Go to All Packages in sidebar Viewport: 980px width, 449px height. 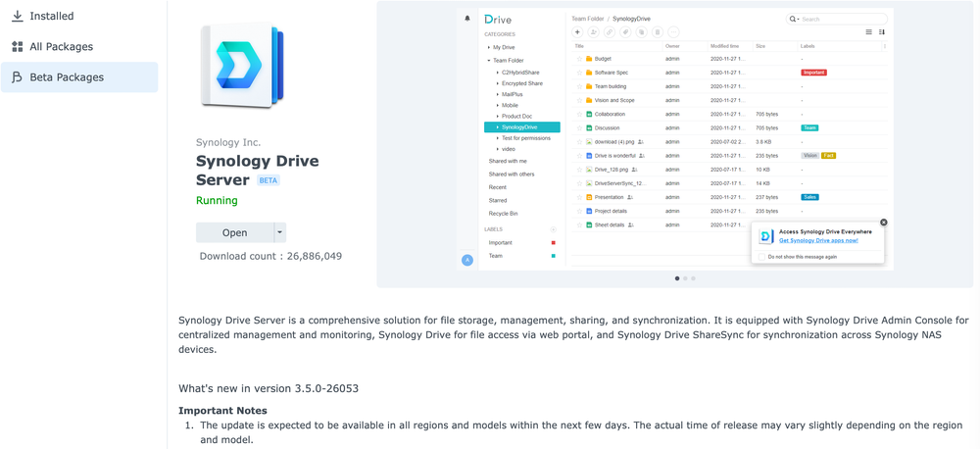pos(78,46)
